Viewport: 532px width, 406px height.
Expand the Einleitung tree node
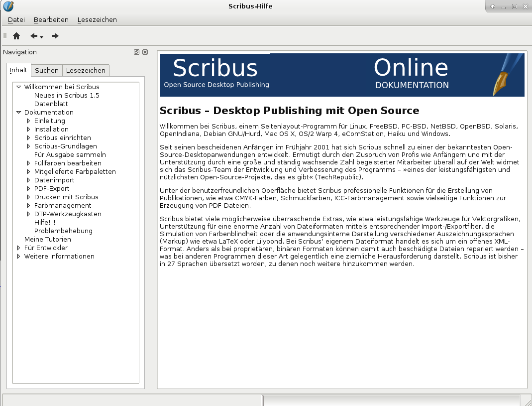29,121
